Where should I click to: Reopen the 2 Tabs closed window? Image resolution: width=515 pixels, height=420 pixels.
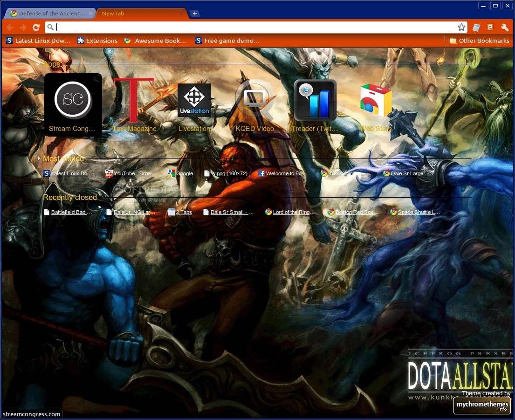click(180, 212)
